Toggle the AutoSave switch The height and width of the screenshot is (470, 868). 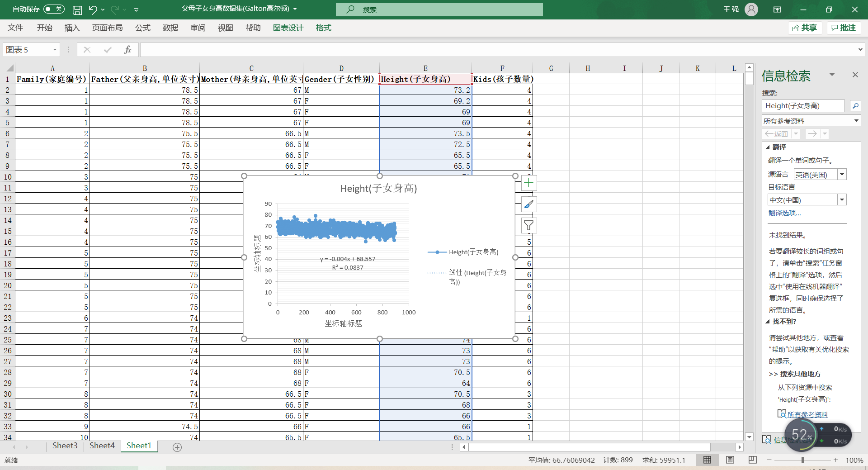[x=54, y=9]
